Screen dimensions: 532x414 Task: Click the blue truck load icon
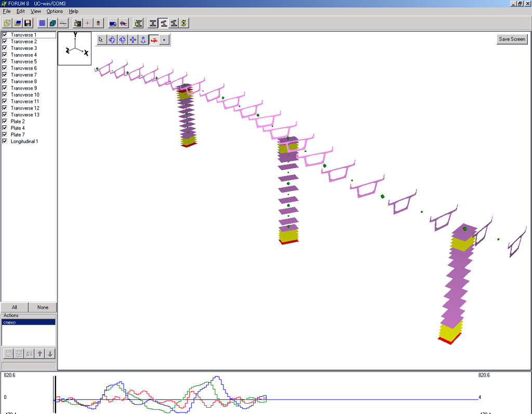(113, 23)
